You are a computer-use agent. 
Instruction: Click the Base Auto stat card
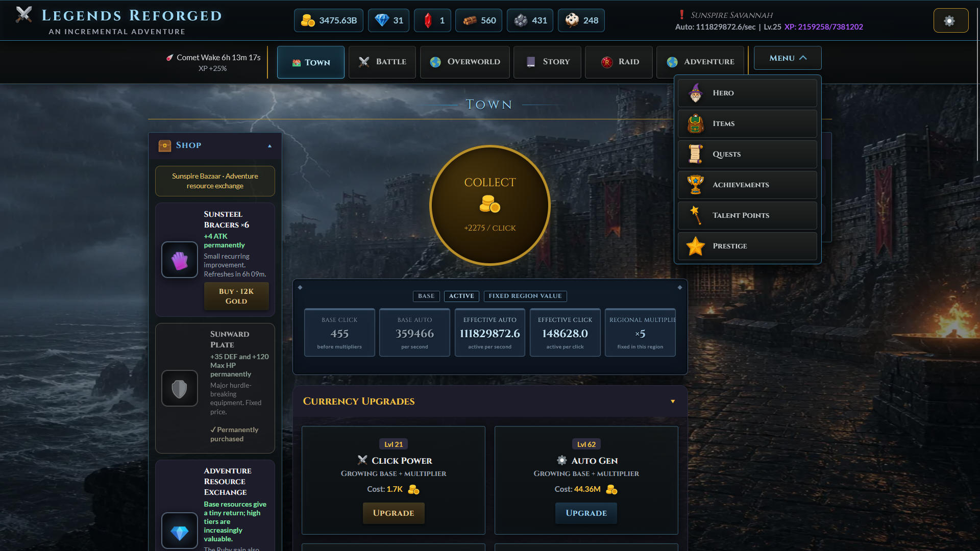coord(414,332)
